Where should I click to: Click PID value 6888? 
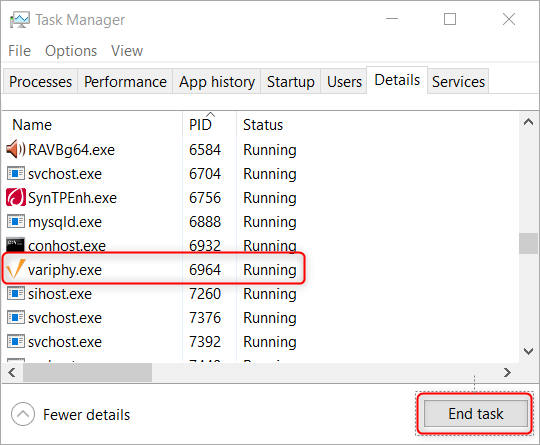pos(205,222)
